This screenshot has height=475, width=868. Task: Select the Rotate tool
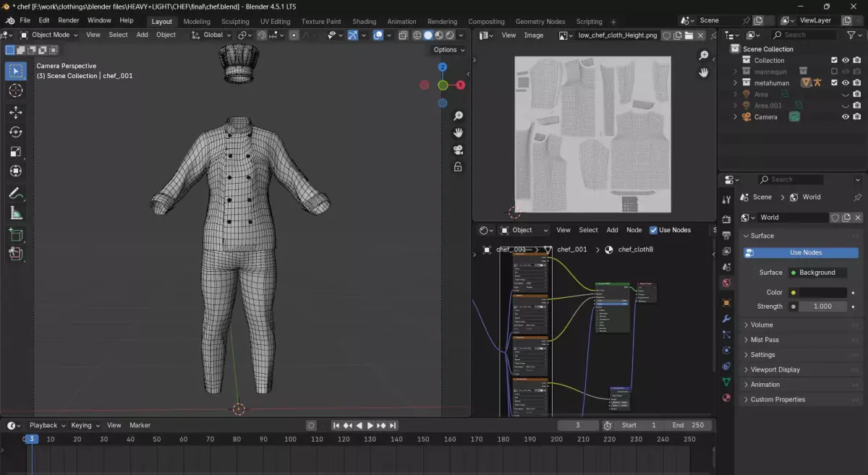tap(16, 132)
